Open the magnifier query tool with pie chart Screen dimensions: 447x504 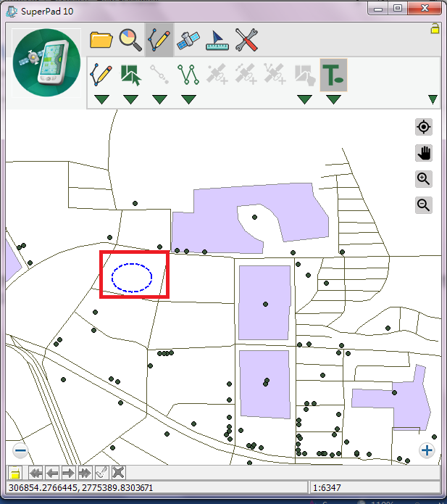[130, 40]
